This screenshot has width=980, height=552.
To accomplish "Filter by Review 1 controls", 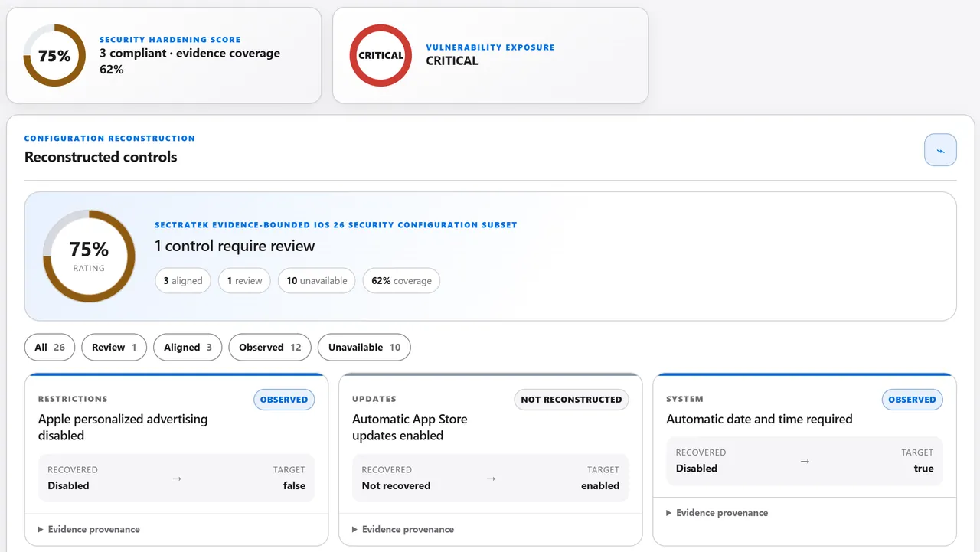I will tap(114, 347).
